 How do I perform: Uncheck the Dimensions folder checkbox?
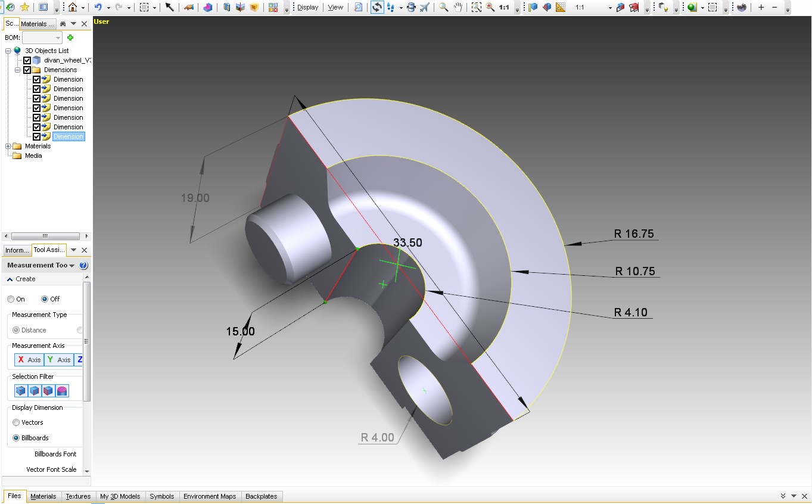tap(27, 70)
